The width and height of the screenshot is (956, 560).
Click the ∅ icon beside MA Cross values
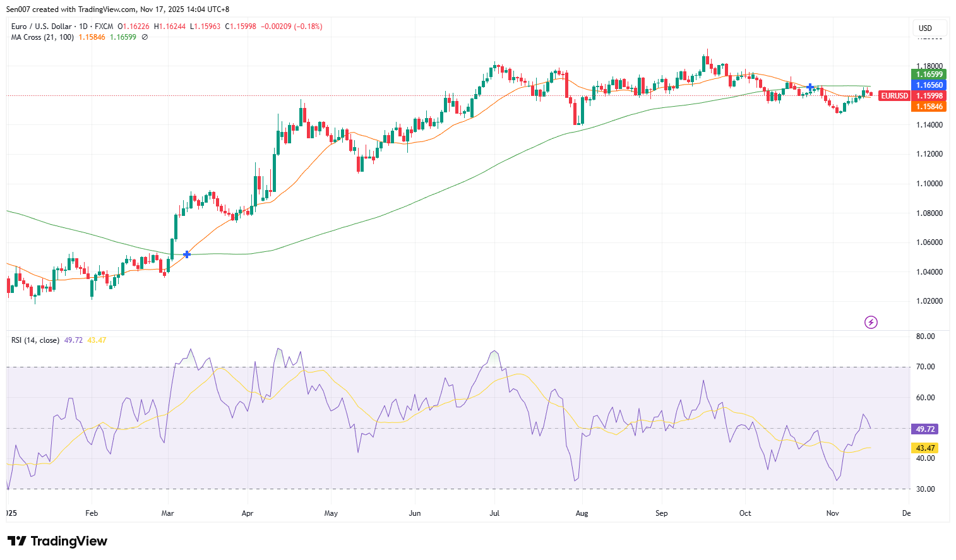[x=145, y=37]
